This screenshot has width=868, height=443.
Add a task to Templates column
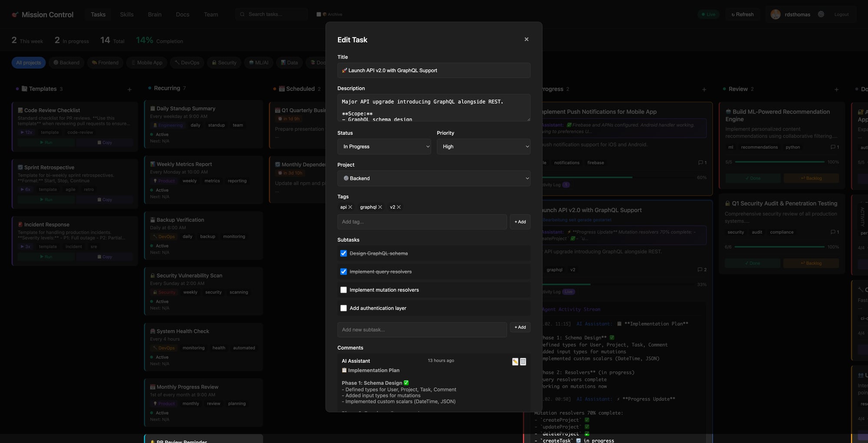pos(129,89)
